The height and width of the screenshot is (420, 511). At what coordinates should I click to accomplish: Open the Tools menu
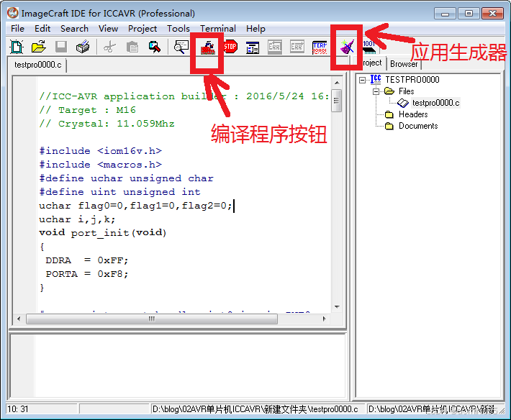click(x=178, y=29)
